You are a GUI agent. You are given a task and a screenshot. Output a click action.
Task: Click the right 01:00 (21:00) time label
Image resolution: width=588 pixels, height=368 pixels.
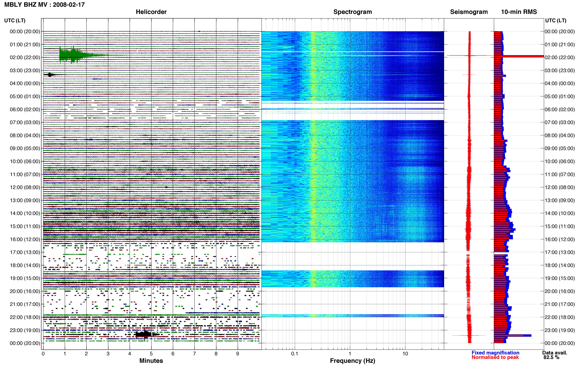tap(560, 45)
